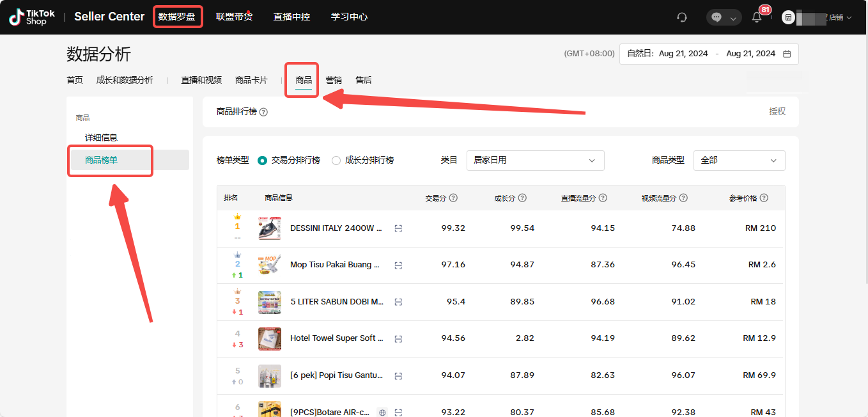Click the TikTok Shop logo
The image size is (868, 417).
[x=32, y=17]
